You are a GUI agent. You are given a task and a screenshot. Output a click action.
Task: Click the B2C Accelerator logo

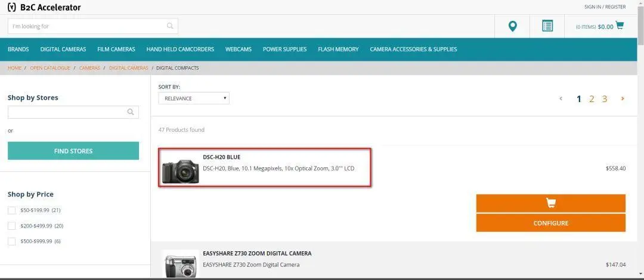pos(44,7)
